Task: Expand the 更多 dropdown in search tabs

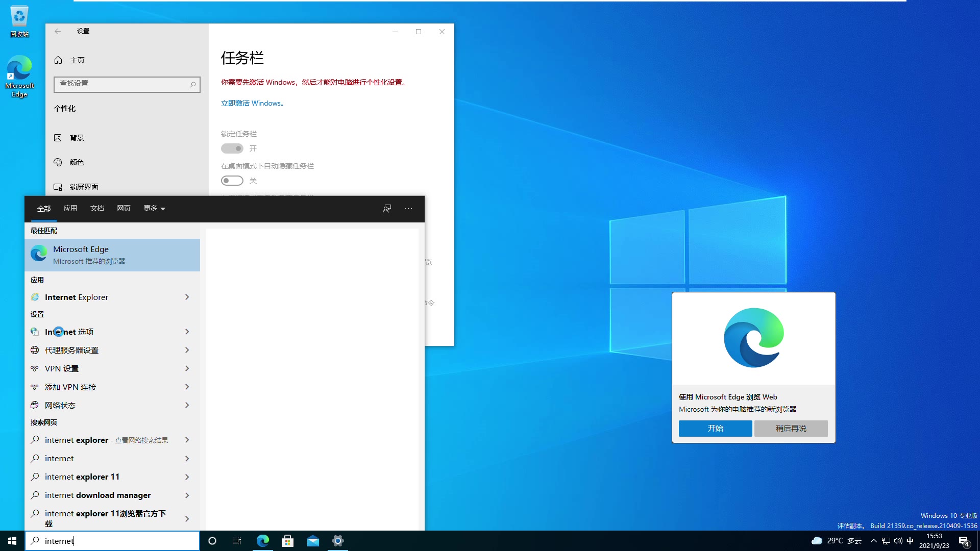Action: point(155,209)
